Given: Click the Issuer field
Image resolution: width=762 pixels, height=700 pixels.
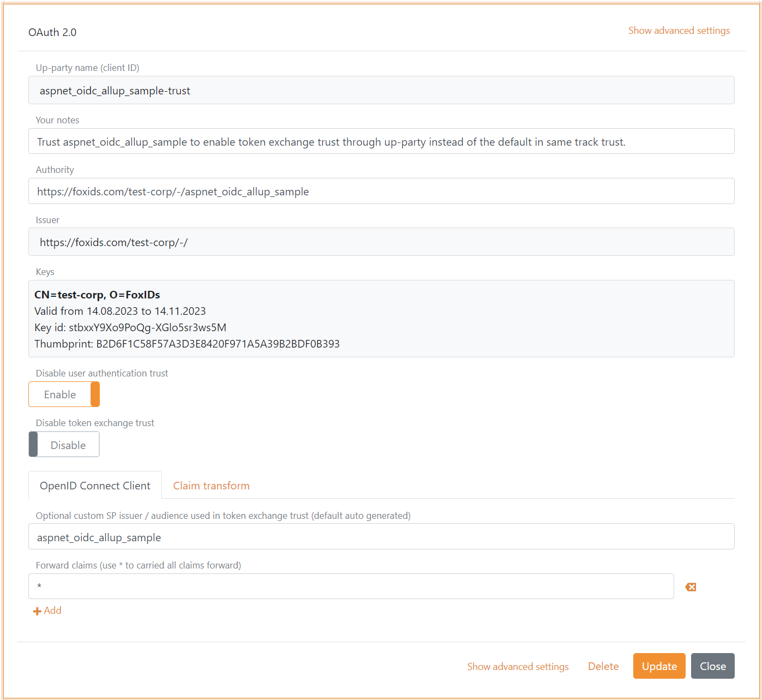Looking at the screenshot, I should pos(381,242).
